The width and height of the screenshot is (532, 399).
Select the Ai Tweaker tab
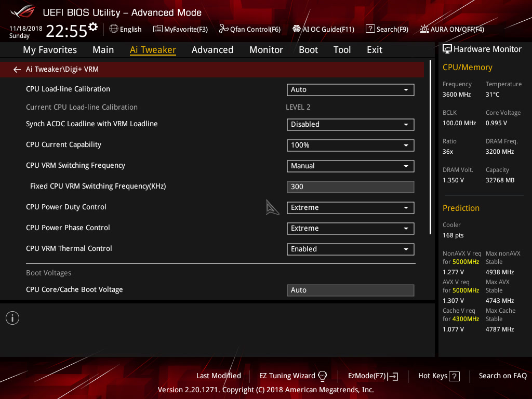tap(153, 50)
